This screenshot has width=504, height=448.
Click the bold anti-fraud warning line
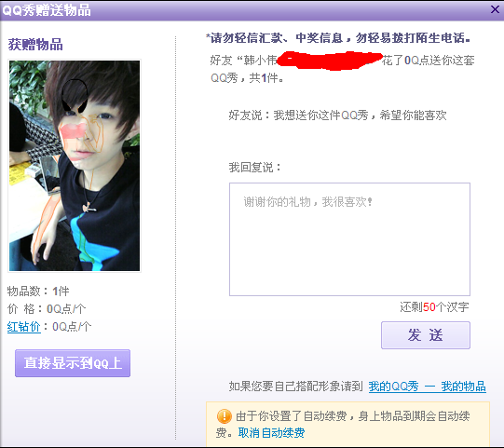click(338, 38)
